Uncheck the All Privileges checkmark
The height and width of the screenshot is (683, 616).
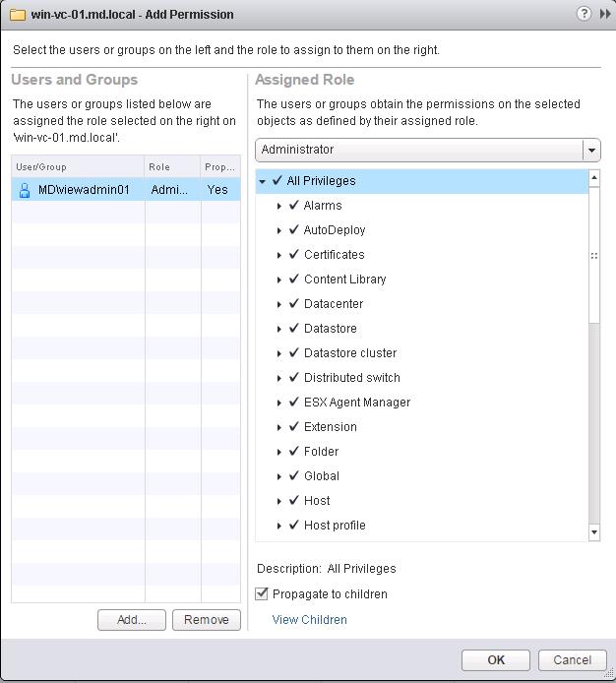coord(277,181)
